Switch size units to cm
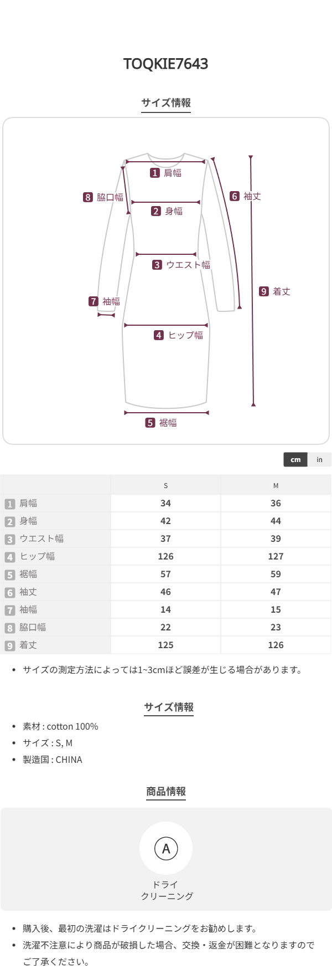332x980 pixels. tap(295, 459)
